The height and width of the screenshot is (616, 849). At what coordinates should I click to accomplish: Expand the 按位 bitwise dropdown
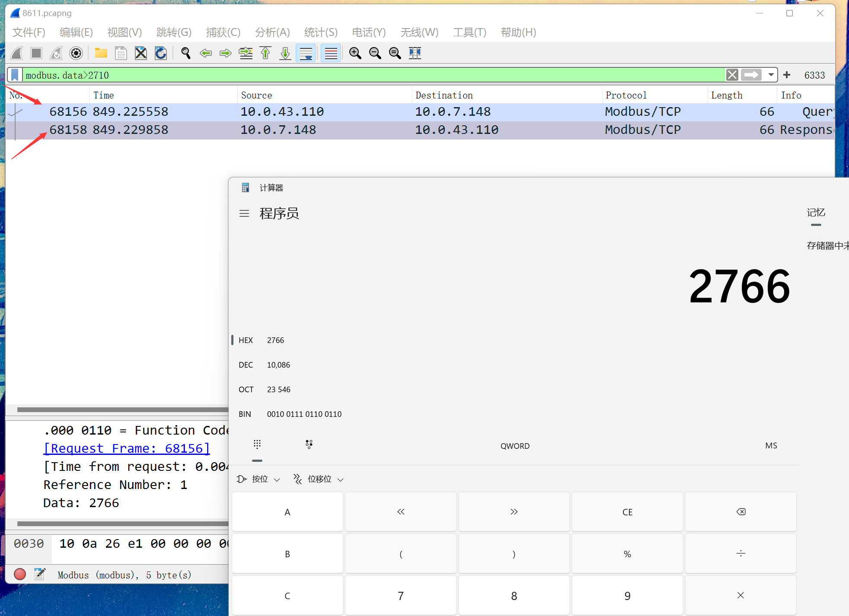[x=259, y=479]
